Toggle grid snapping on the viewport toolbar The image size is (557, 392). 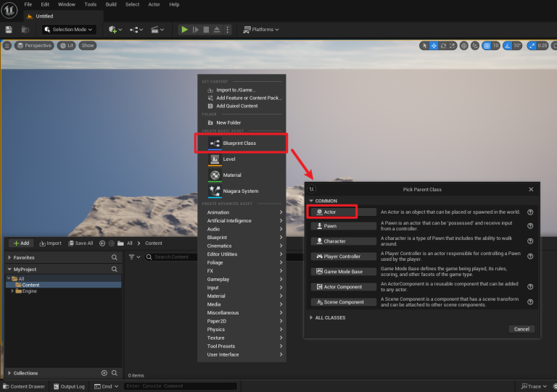(487, 46)
